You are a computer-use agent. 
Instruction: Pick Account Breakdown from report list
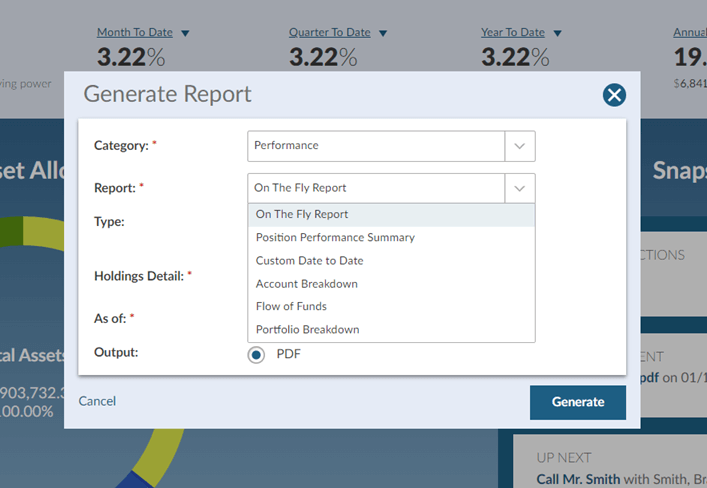[x=391, y=284]
